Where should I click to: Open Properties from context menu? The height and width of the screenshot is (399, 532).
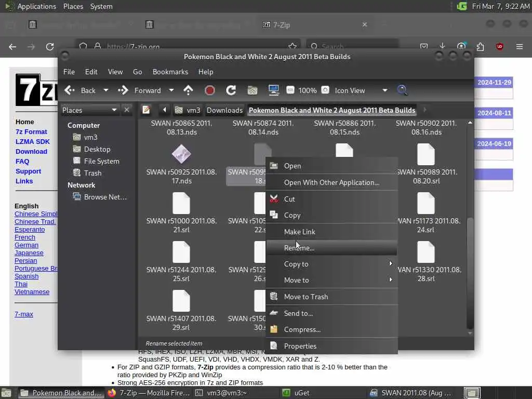(331, 346)
